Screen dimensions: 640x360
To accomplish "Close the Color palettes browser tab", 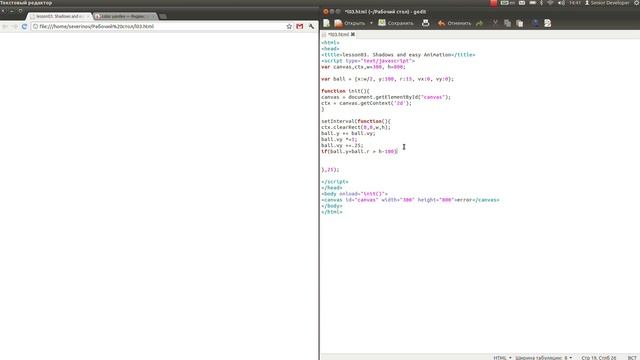I will (153, 16).
